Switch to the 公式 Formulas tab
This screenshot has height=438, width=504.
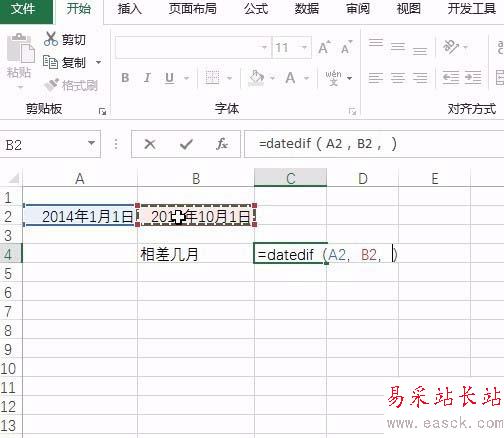256,9
